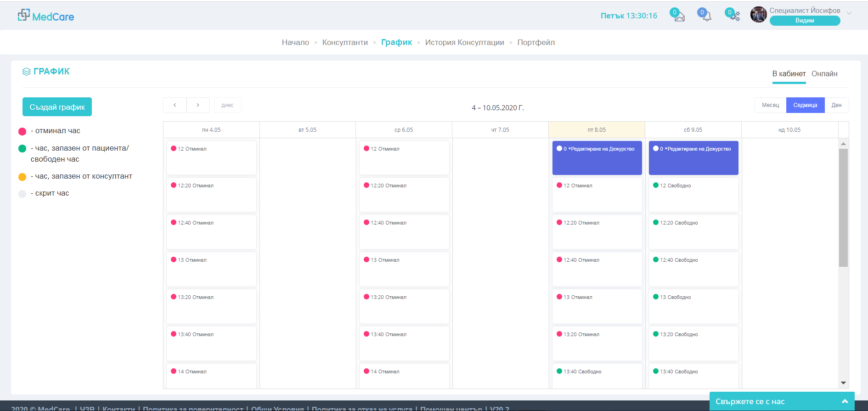This screenshot has height=411, width=868.
Task: Go to previous week arrow
Action: pyautogui.click(x=175, y=105)
